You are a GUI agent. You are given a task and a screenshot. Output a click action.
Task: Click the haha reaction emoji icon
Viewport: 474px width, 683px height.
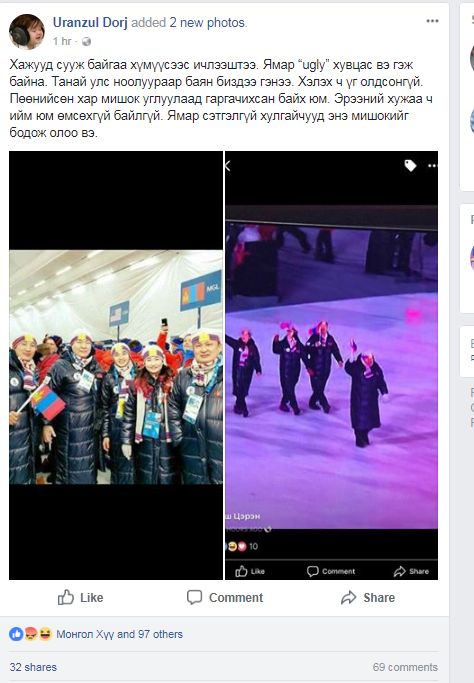coord(45,634)
